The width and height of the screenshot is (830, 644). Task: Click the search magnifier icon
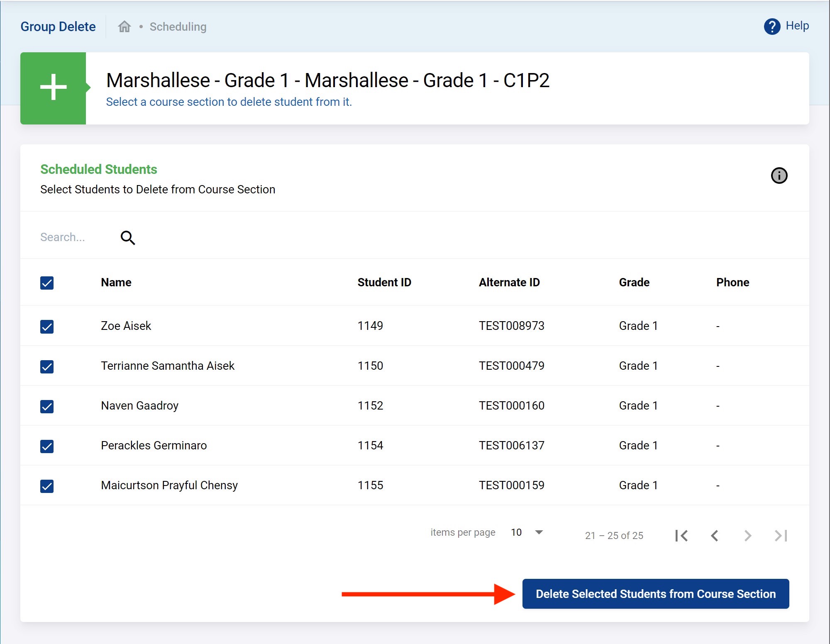click(x=128, y=238)
